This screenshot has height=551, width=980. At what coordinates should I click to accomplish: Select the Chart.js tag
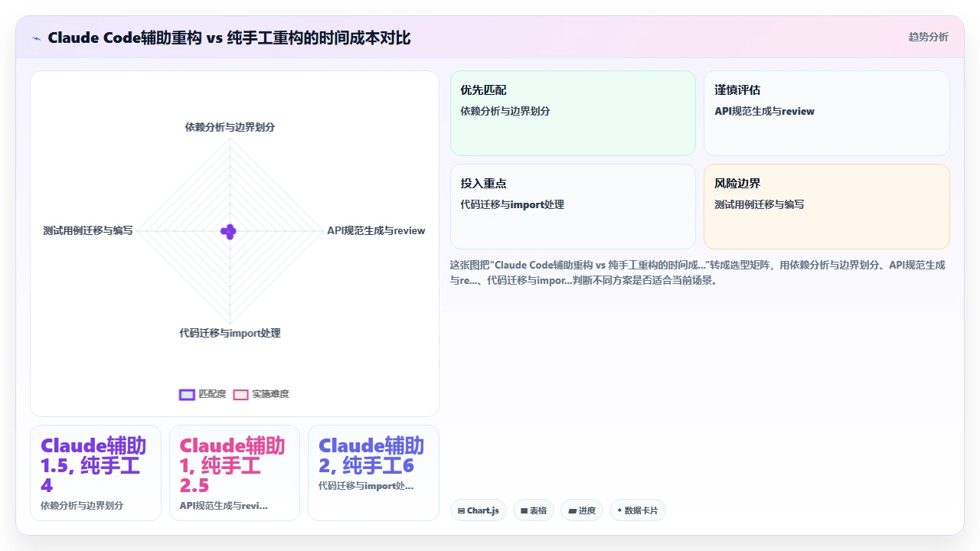coord(479,510)
